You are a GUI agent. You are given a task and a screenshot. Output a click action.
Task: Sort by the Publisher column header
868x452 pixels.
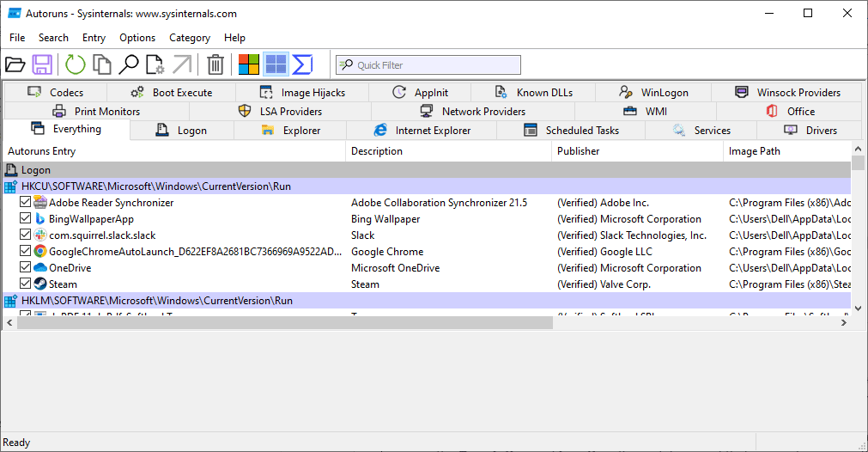tap(637, 151)
